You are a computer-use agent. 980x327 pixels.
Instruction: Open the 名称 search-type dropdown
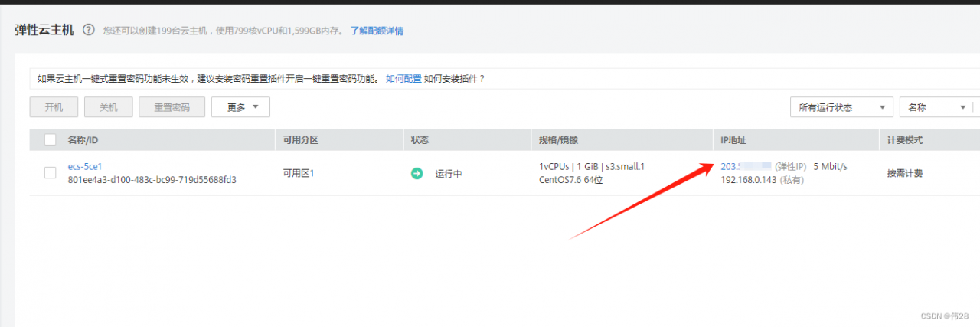(x=936, y=107)
